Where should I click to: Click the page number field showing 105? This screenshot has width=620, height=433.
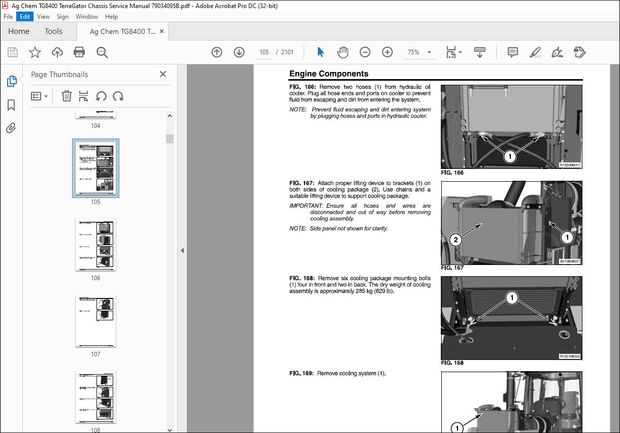coord(264,52)
